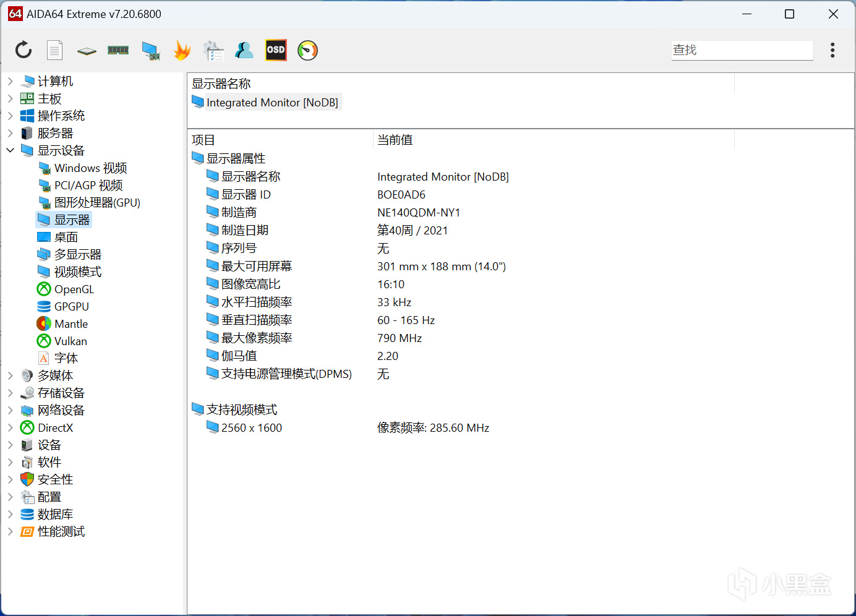Expand the 多媒体 tree node

10,375
